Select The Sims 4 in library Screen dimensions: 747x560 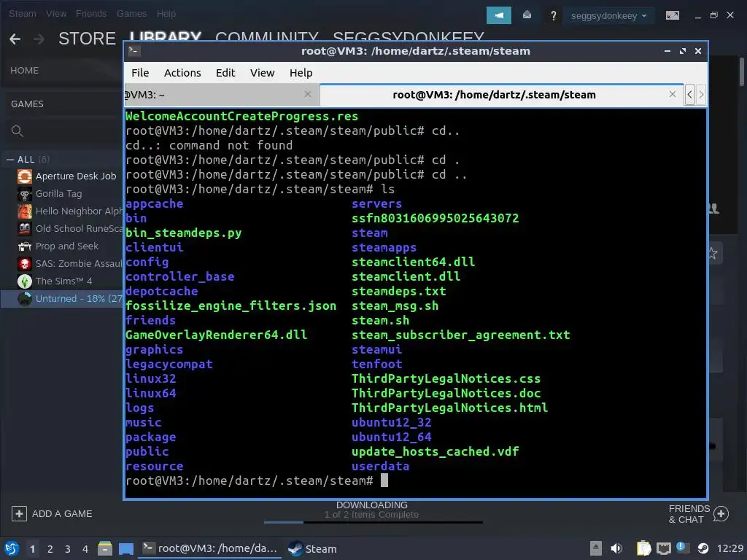tap(64, 281)
